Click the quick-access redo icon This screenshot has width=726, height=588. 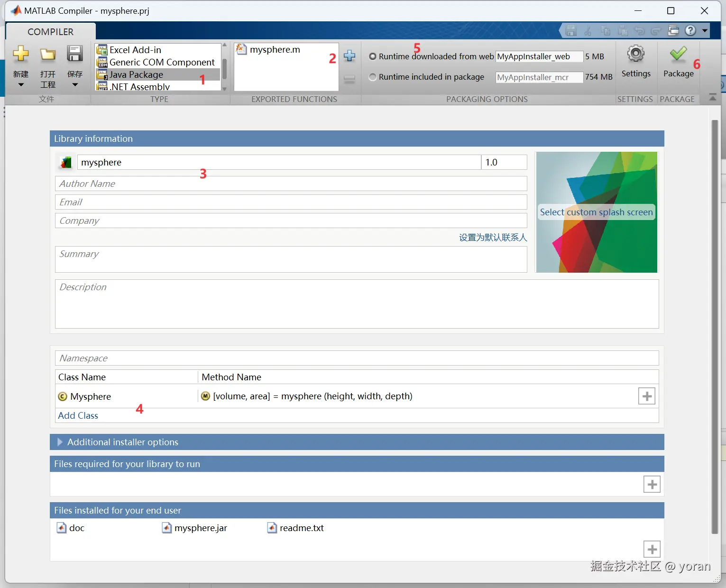(656, 31)
